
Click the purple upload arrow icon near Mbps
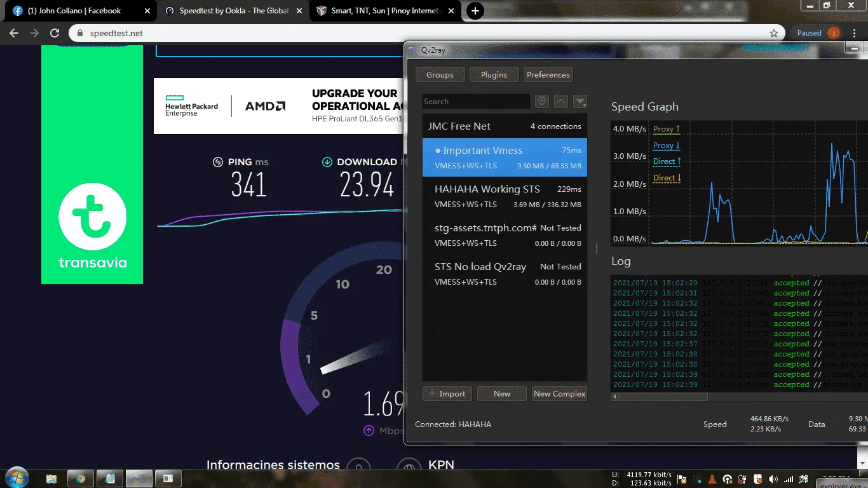coord(369,430)
